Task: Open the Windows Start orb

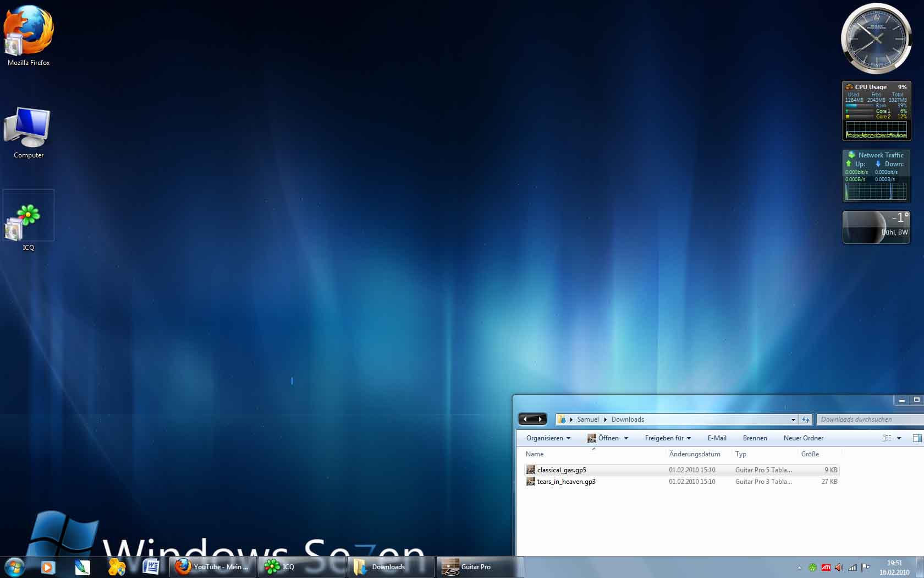Action: (14, 566)
